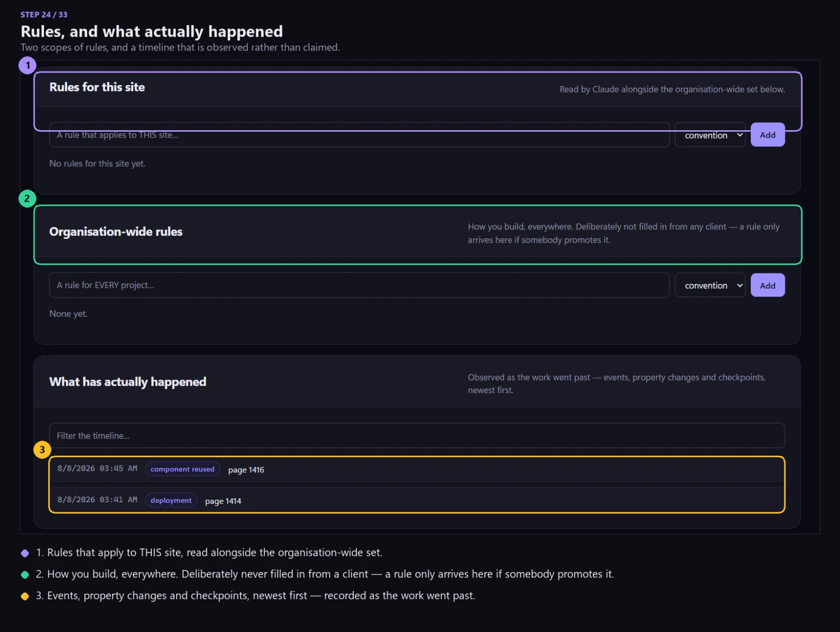Click the 'STEP 24 / 33' label
840x632 pixels.
coord(44,15)
